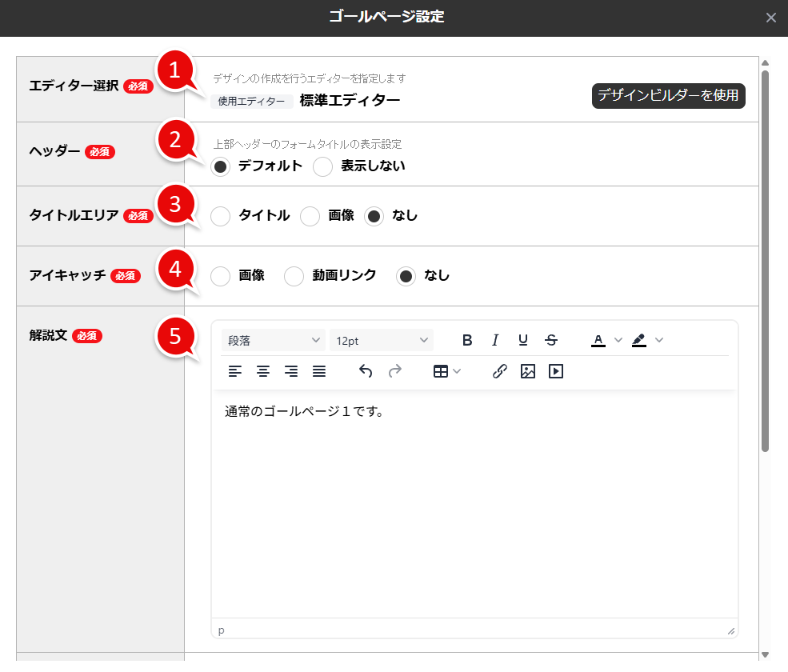Choose 画像 for the タイトルエリア
This screenshot has height=672, width=788.
310,216
